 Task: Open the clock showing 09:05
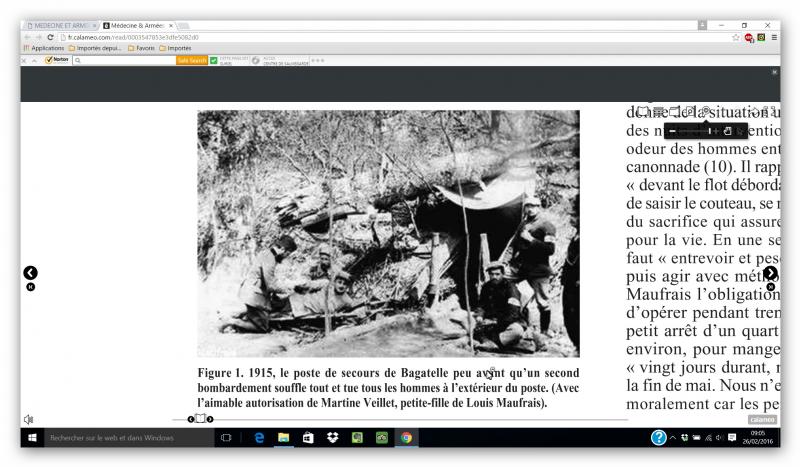[758, 438]
